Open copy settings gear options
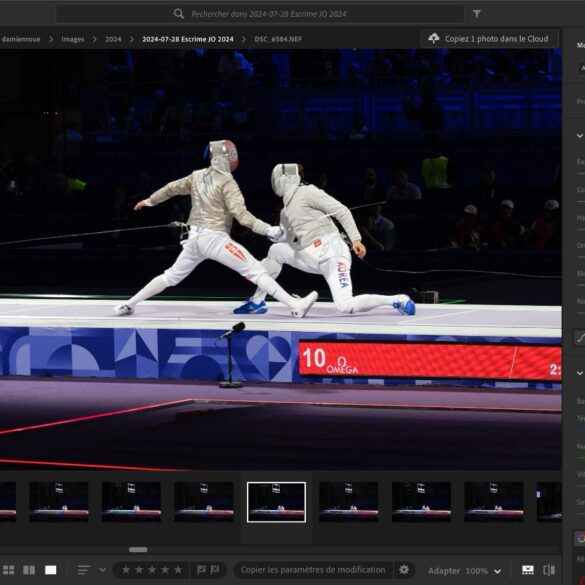 click(404, 570)
